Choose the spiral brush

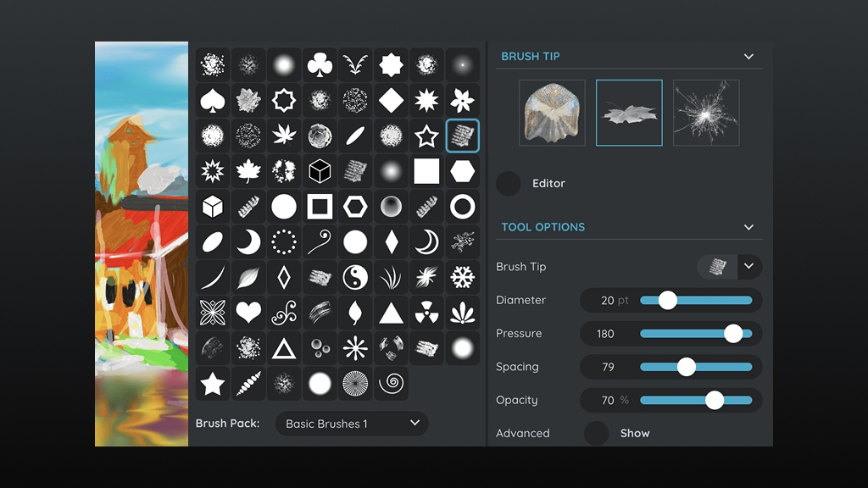391,384
